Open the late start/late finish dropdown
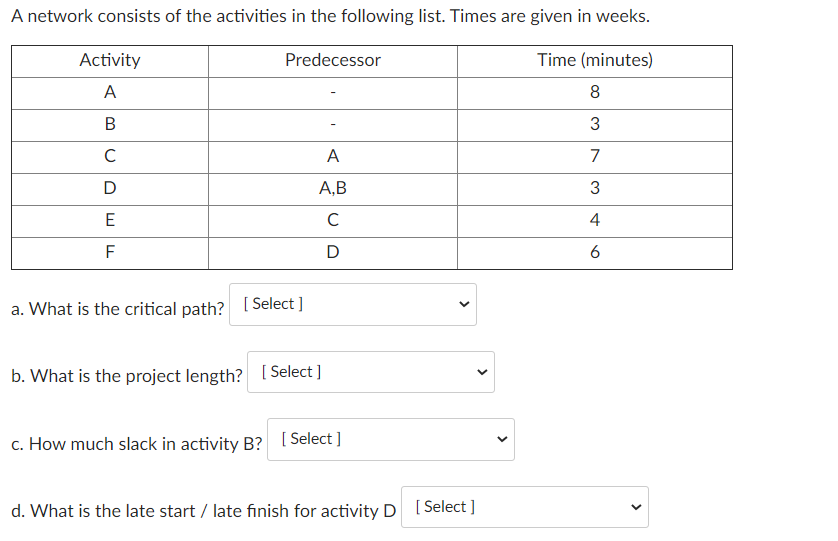The width and height of the screenshot is (838, 541). (x=524, y=507)
